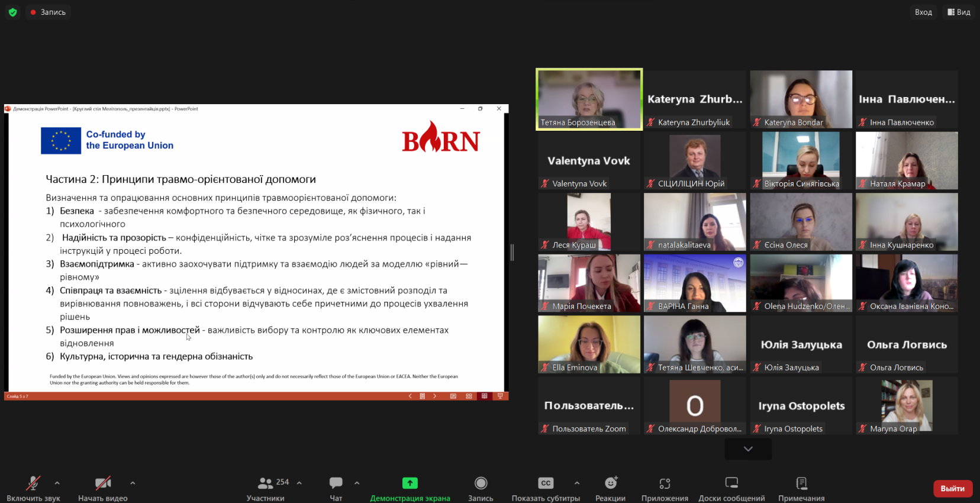Toggle Show Captions CC button
980x503 pixels.
[546, 483]
